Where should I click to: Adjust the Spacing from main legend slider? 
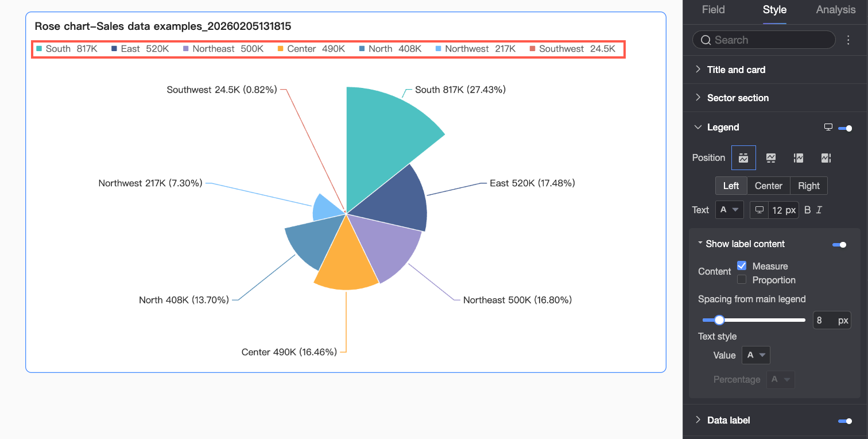coord(719,320)
